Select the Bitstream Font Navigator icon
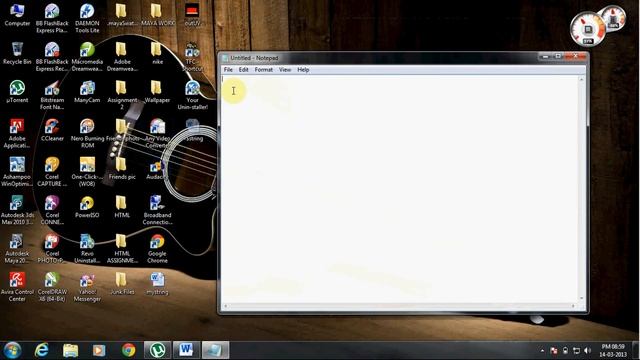The width and height of the screenshot is (640, 360). (x=52, y=95)
